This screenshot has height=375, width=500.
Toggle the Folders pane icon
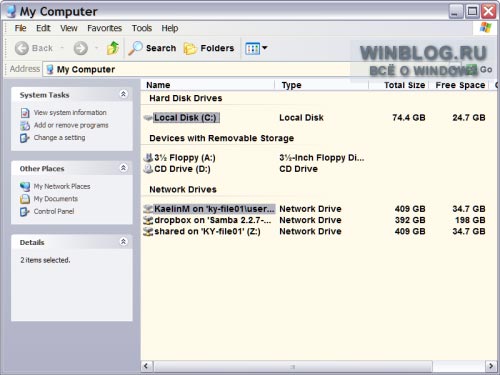click(190, 49)
